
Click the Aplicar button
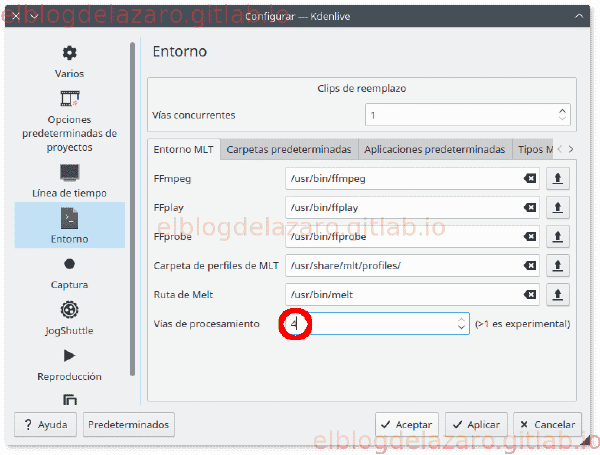[x=476, y=424]
